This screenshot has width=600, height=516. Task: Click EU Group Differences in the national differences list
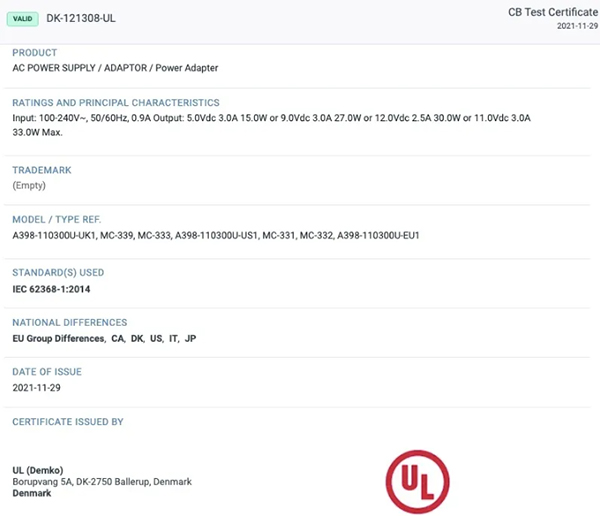coord(59,338)
